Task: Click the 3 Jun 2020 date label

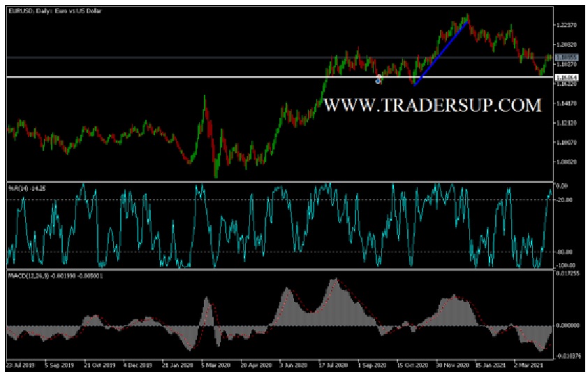Action: [293, 365]
